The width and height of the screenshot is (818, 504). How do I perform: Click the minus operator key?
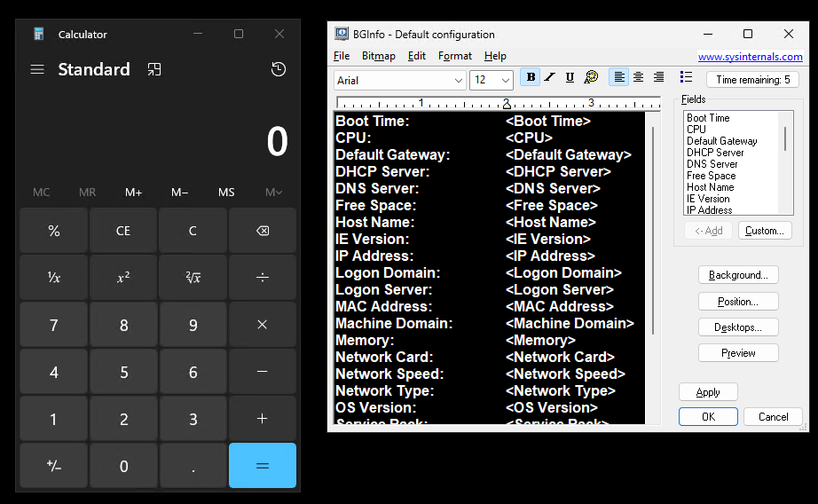pos(263,372)
